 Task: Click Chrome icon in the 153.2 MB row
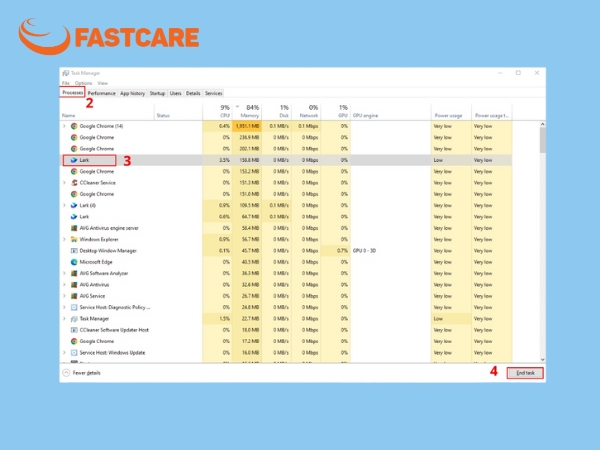(x=74, y=171)
